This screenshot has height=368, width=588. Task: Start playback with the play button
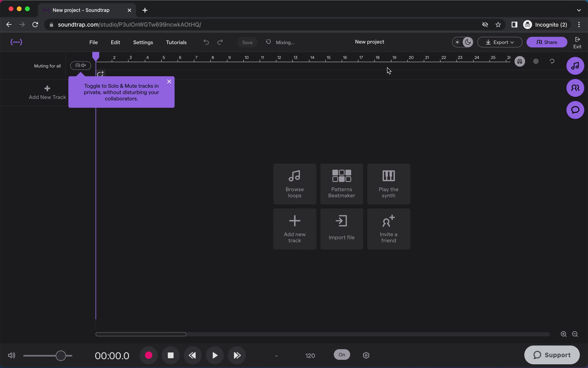pos(215,355)
